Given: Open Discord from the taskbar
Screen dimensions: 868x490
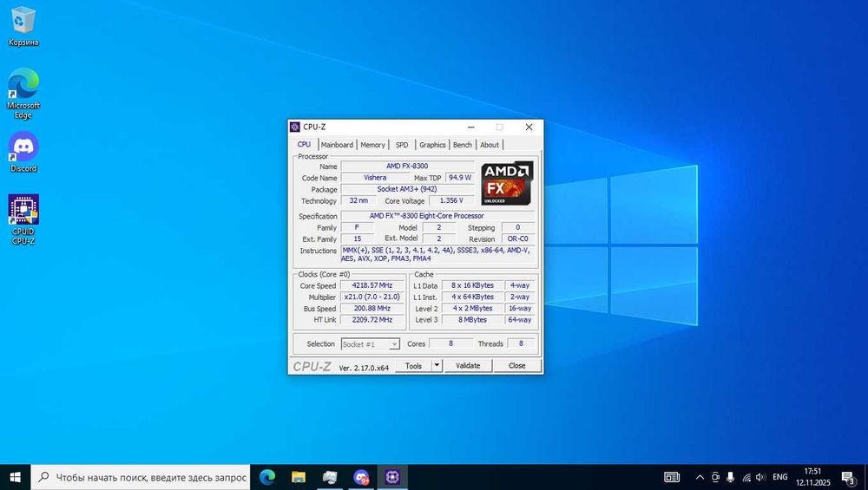Looking at the screenshot, I should (x=361, y=477).
